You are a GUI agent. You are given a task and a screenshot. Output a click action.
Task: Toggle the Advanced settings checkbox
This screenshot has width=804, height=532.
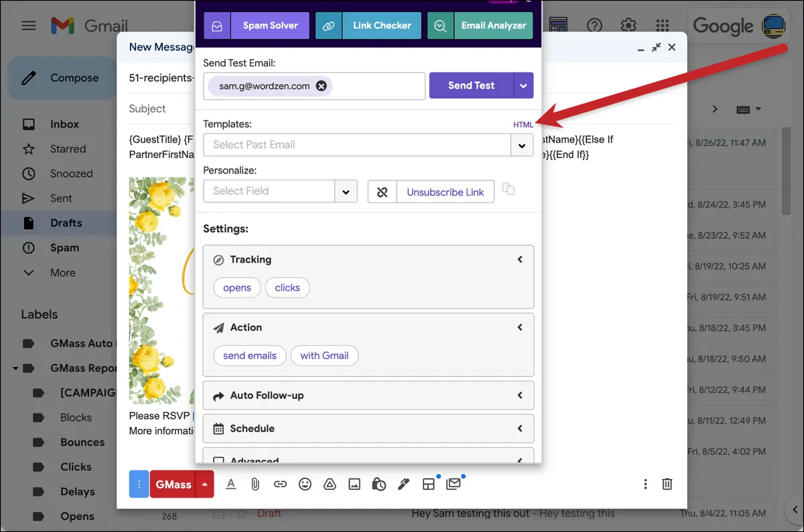point(218,461)
